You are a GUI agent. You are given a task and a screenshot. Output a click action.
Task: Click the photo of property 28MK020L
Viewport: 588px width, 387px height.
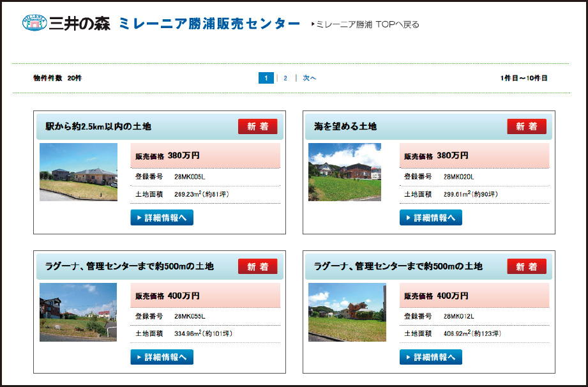tap(345, 172)
